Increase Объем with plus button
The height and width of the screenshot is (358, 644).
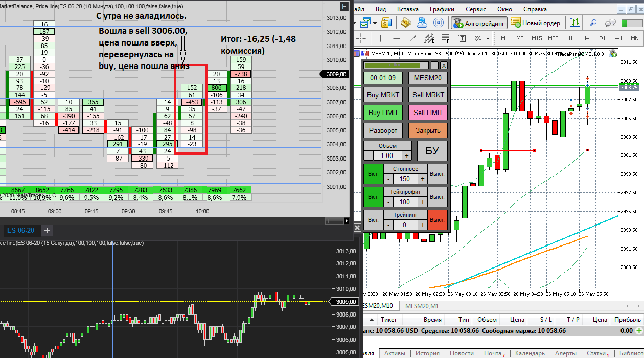click(407, 155)
